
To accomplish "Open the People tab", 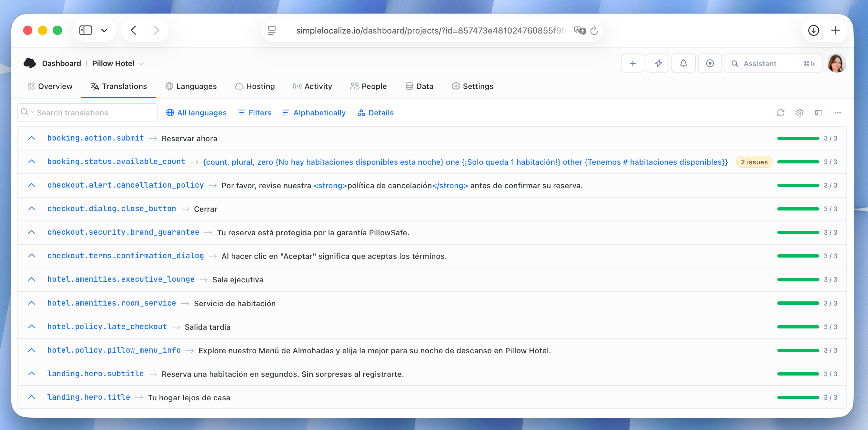I will point(368,86).
